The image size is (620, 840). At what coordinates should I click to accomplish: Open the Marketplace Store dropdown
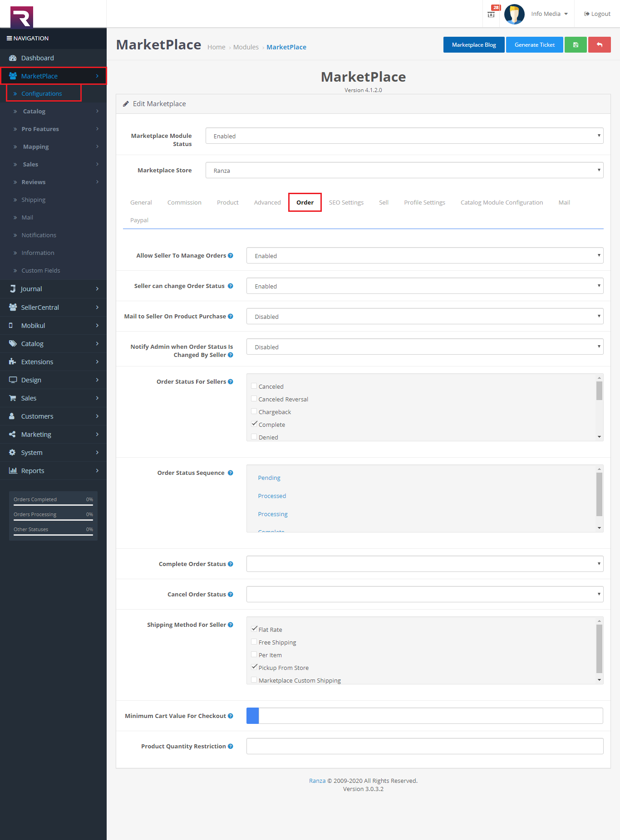pyautogui.click(x=404, y=170)
